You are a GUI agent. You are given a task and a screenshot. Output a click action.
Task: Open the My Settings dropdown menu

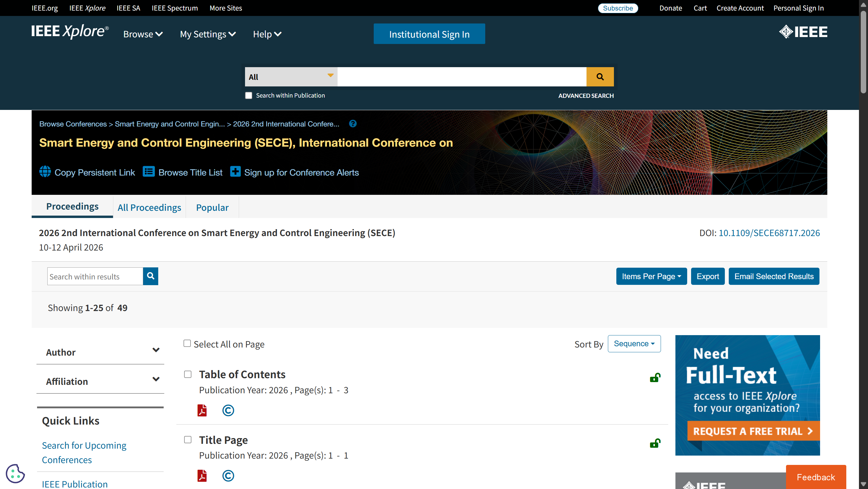click(x=208, y=34)
